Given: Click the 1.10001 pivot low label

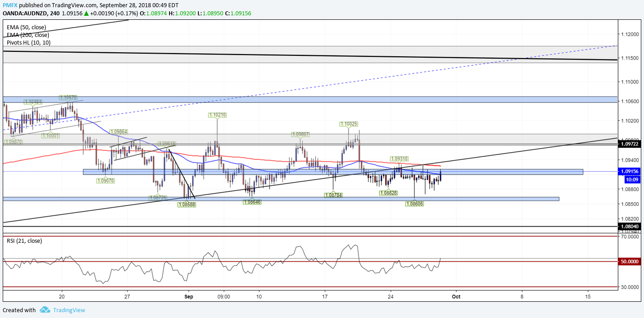Looking at the screenshot, I should tap(51, 136).
